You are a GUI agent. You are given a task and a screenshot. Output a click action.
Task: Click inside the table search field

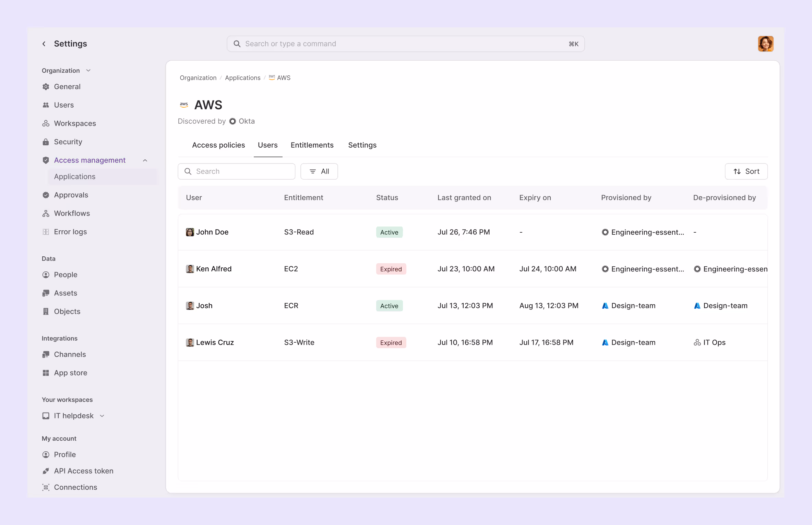[x=236, y=171]
